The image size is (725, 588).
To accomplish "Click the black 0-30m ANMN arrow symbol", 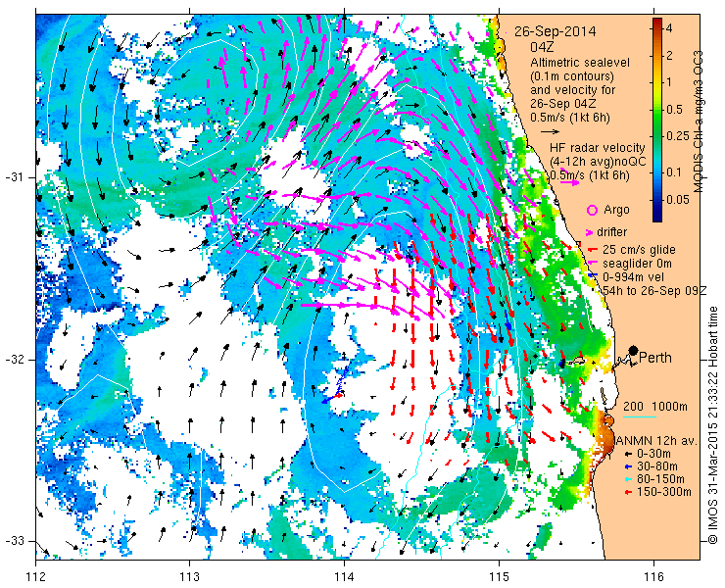I will [627, 455].
